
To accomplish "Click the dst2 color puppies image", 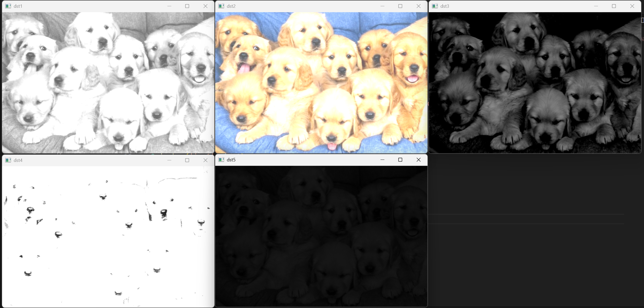I will click(x=321, y=83).
